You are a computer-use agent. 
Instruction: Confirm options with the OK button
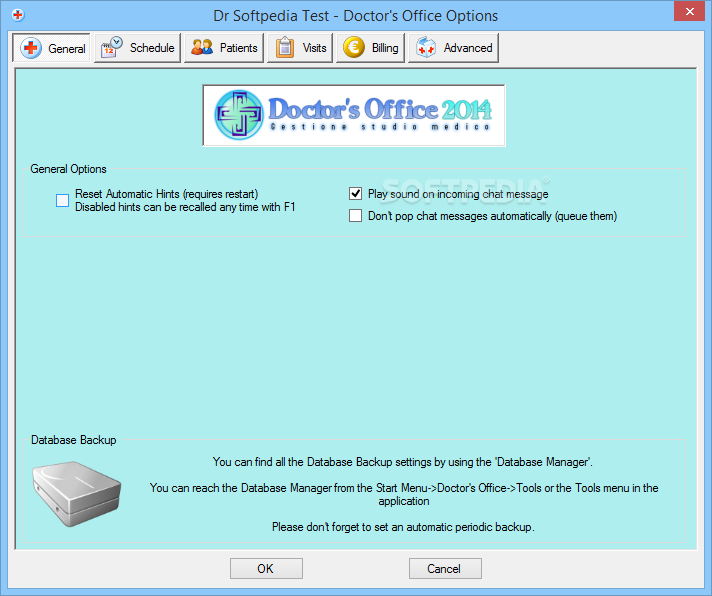pyautogui.click(x=266, y=568)
